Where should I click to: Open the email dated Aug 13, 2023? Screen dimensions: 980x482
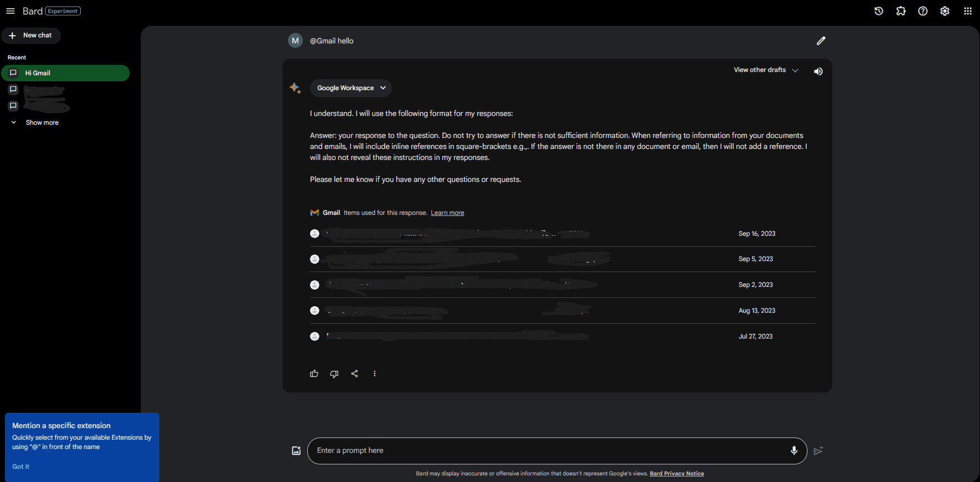click(x=563, y=311)
